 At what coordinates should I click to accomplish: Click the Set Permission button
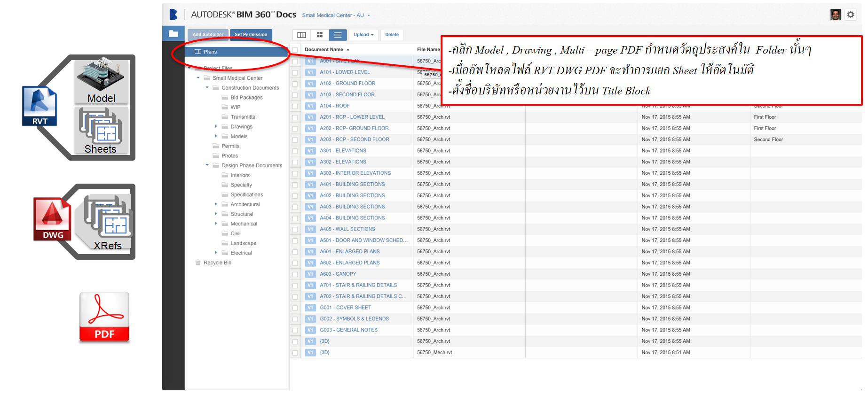[251, 35]
